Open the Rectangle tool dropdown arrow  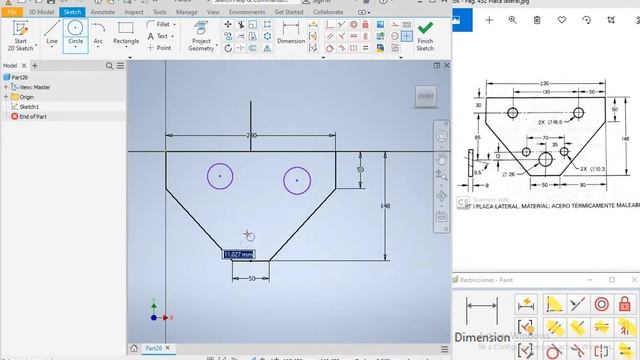pyautogui.click(x=126, y=47)
